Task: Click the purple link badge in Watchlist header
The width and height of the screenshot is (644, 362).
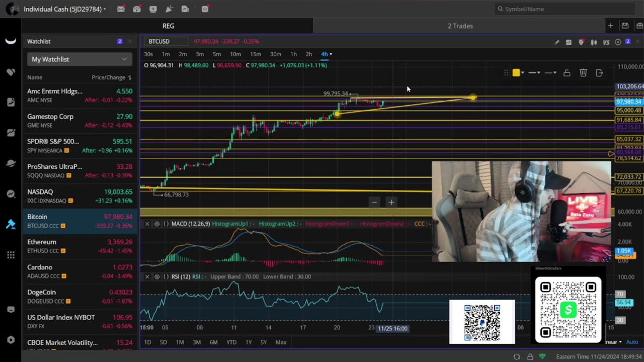Action: click(119, 41)
